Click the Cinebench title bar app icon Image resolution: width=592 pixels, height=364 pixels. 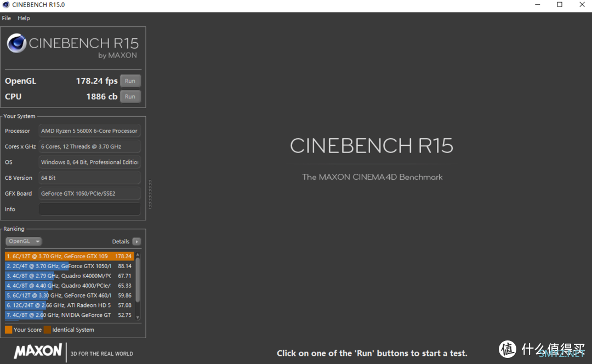(x=5, y=5)
